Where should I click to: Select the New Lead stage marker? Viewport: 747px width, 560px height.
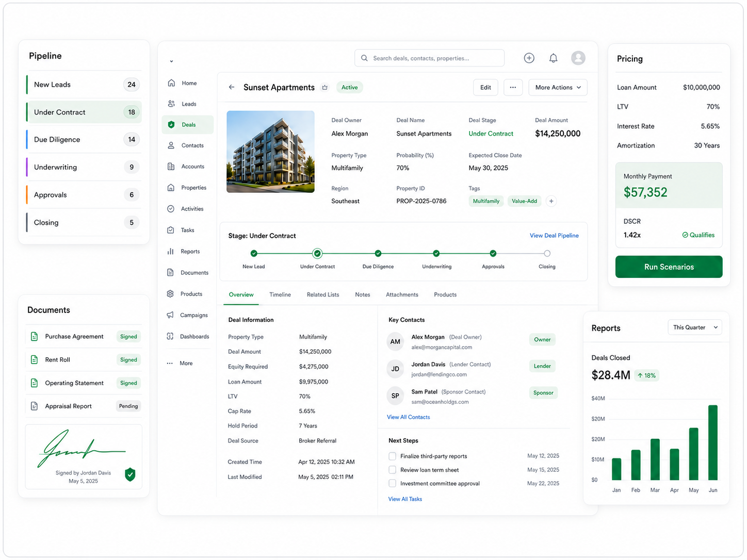[x=254, y=253]
